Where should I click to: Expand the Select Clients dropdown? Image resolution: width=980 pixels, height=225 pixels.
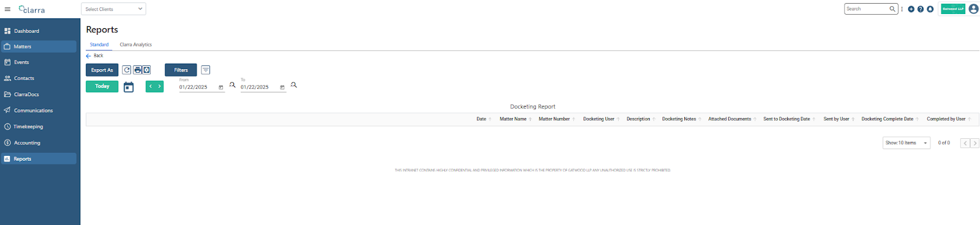113,9
